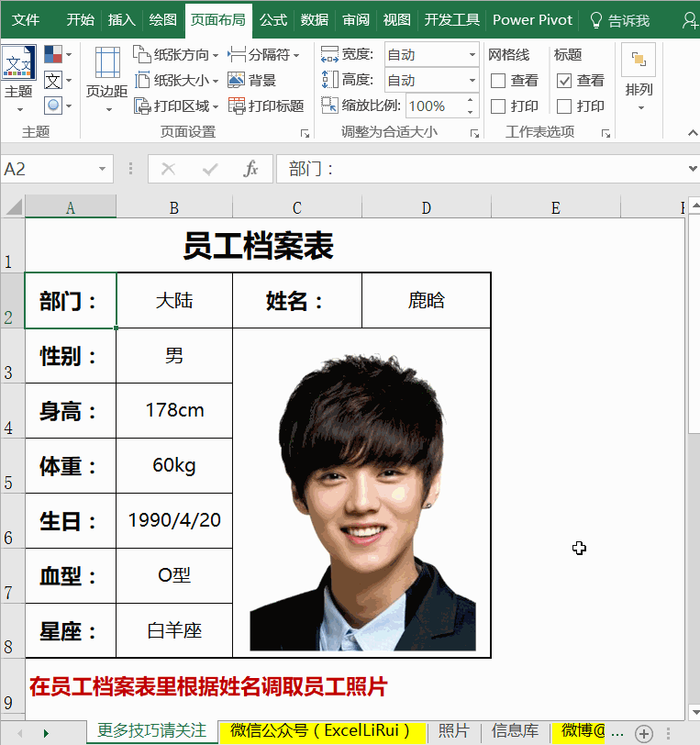This screenshot has height=745, width=700.
Task: Open the 信息库 sheet tab
Action: click(516, 731)
